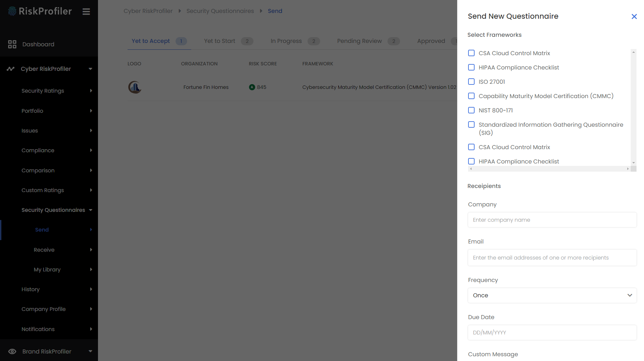644x361 pixels.
Task: Click the frameworks list vertical scrollbar
Action: [x=633, y=107]
